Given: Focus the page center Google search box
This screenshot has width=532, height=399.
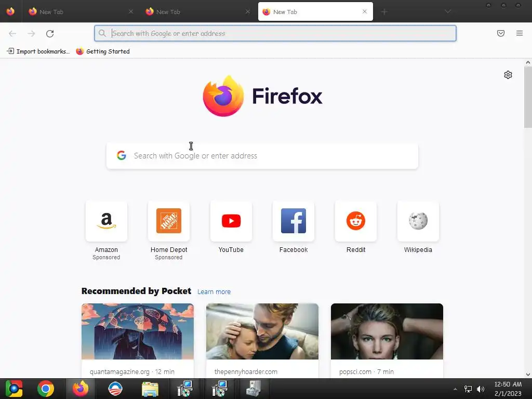Looking at the screenshot, I should pos(262,156).
